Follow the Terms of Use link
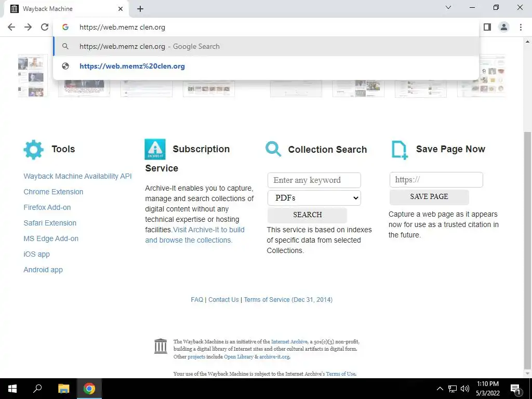 (341, 374)
